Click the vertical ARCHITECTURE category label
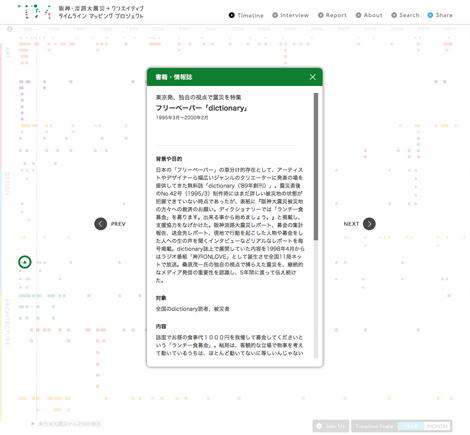This screenshot has width=470, height=435. coord(7,322)
